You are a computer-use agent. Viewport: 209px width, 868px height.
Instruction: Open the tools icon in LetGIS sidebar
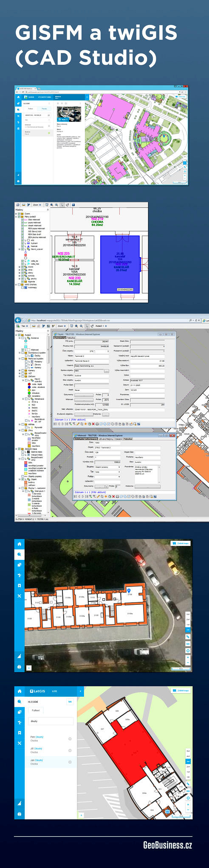pyautogui.click(x=20, y=743)
